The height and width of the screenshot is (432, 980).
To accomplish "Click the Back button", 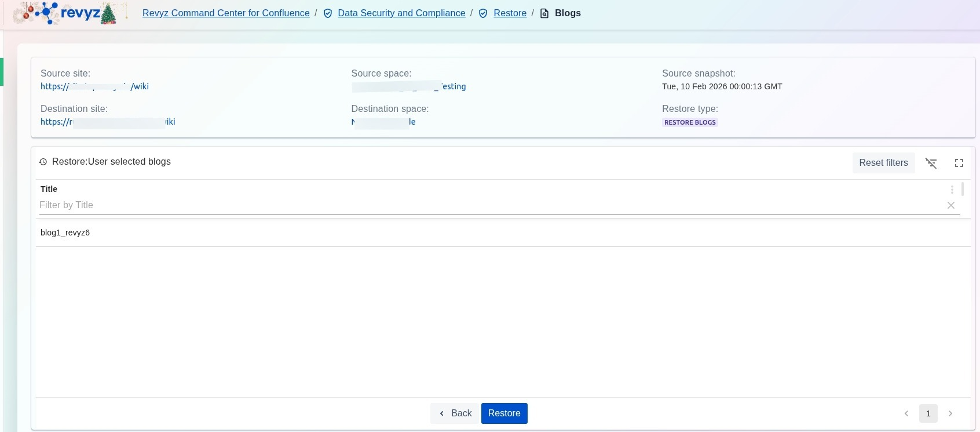I will [455, 413].
